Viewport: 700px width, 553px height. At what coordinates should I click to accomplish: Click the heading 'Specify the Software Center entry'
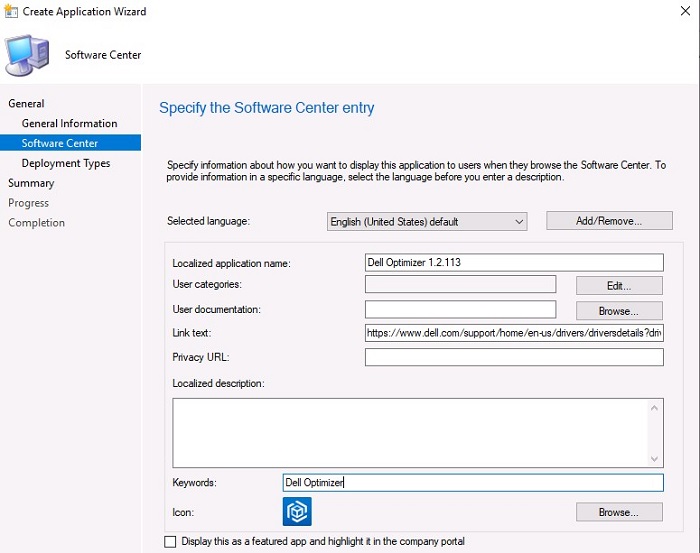tap(267, 108)
